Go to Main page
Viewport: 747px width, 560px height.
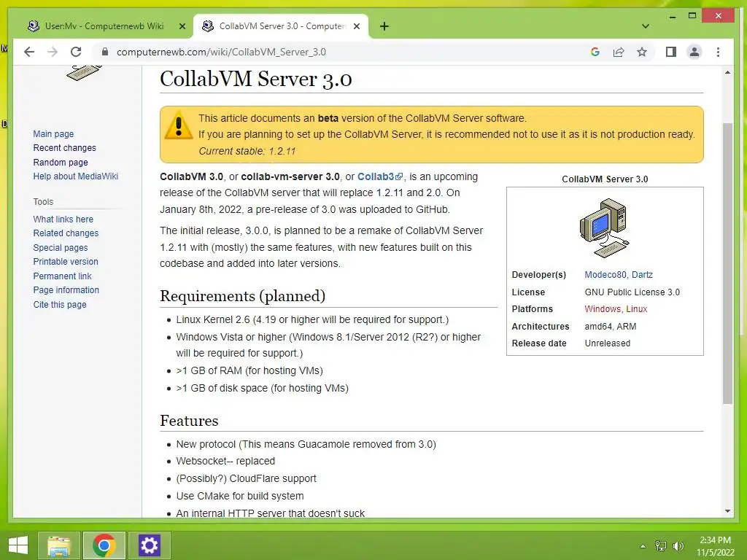coord(53,134)
